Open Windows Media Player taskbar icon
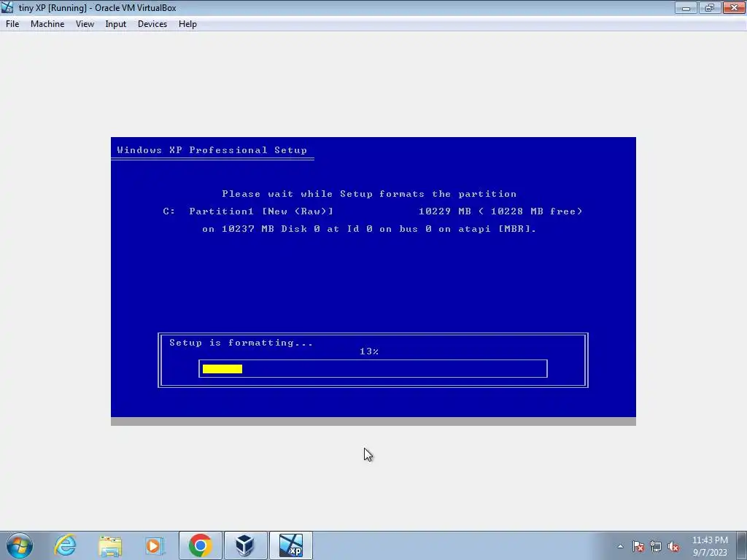This screenshot has height=560, width=747. coord(155,545)
